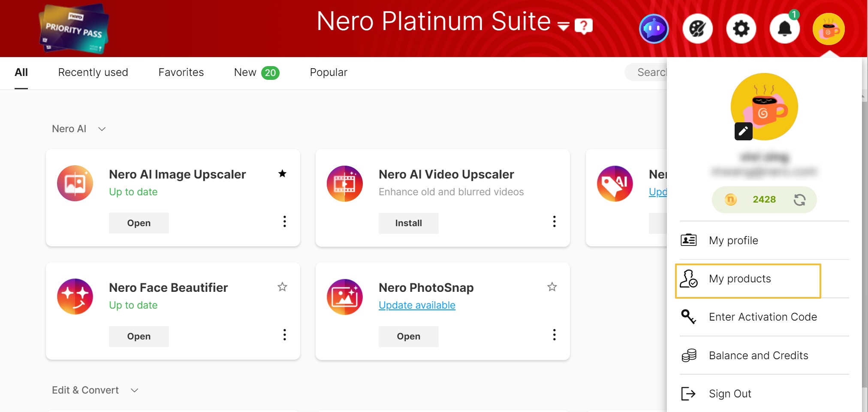Click the AI photo tagger app icon
The width and height of the screenshot is (868, 412).
tap(615, 183)
